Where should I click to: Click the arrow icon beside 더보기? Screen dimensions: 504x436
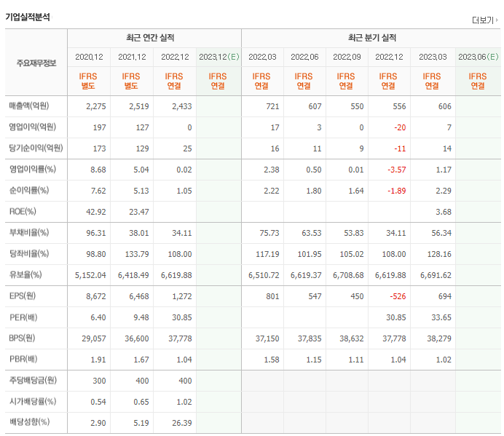pos(497,20)
